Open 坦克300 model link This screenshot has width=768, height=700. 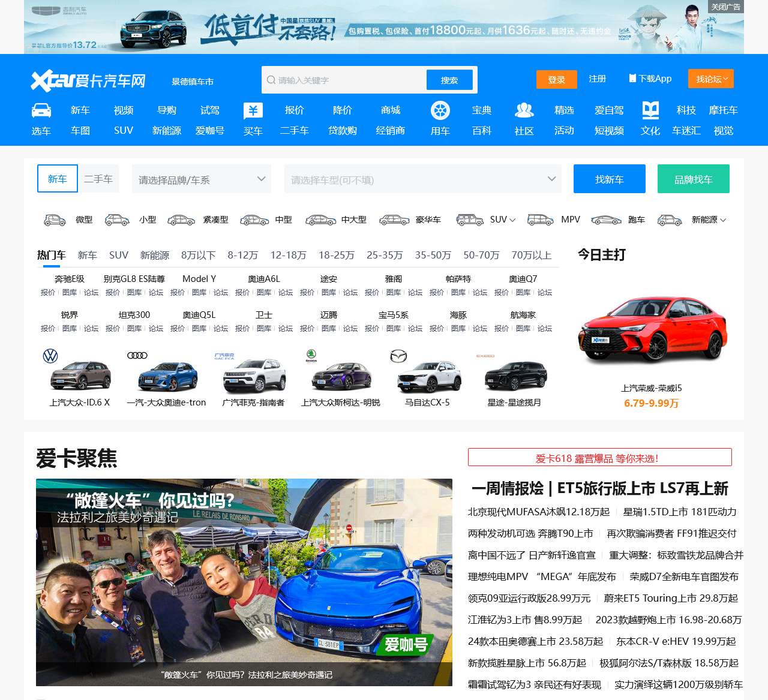(x=134, y=315)
